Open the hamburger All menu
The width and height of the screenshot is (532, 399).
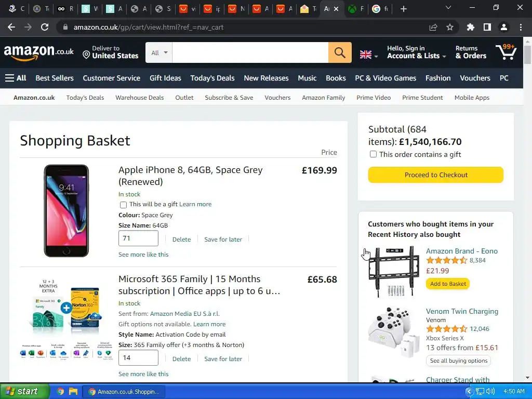(16, 78)
